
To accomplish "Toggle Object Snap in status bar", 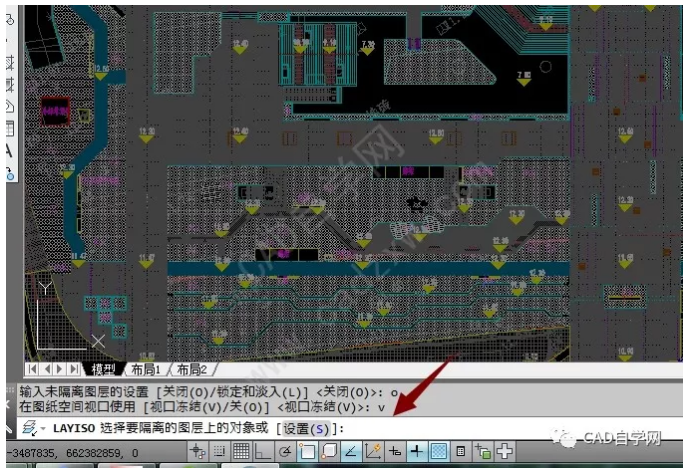I will [x=307, y=451].
